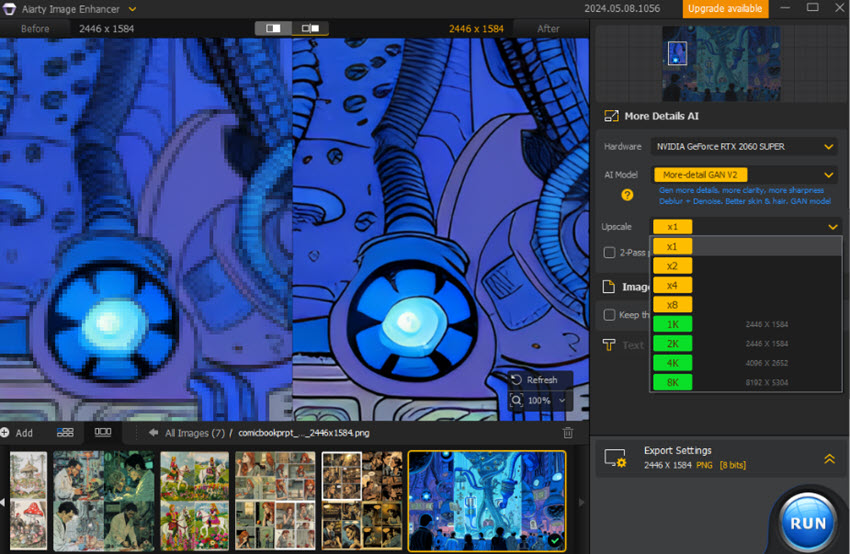Click the Text section T icon
The width and height of the screenshot is (850, 554).
[x=609, y=345]
